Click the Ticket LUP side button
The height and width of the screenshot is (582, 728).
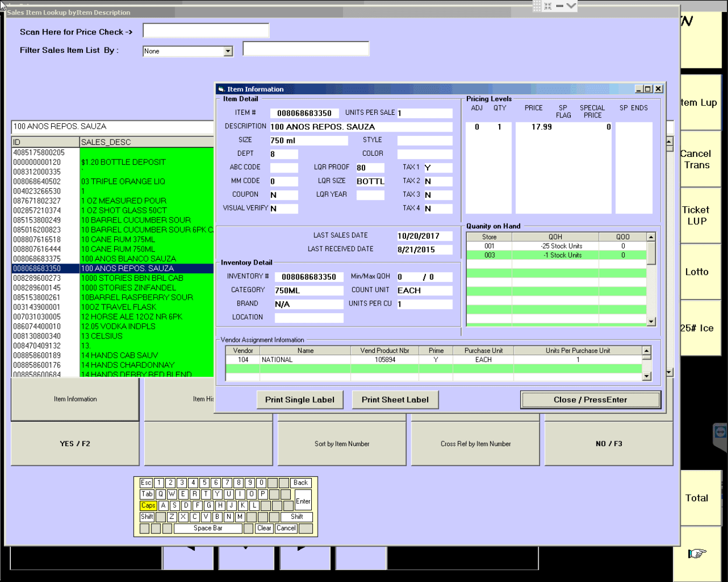click(700, 216)
